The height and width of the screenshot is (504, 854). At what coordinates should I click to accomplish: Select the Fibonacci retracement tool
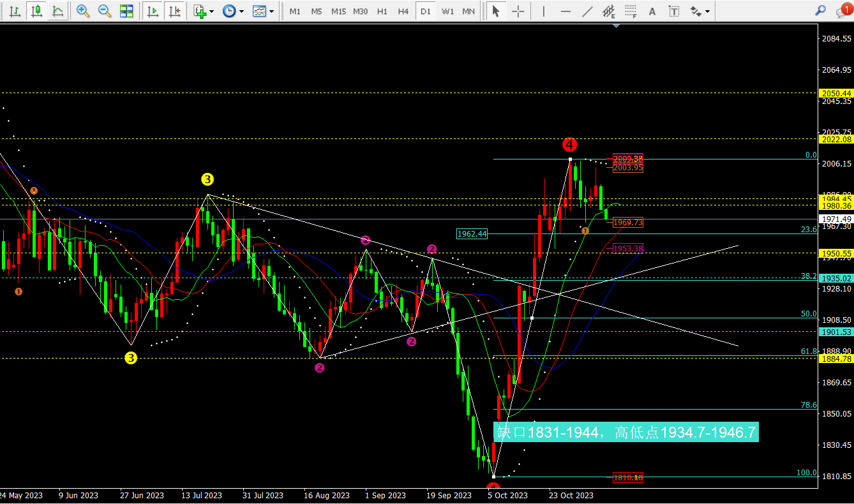coord(631,11)
